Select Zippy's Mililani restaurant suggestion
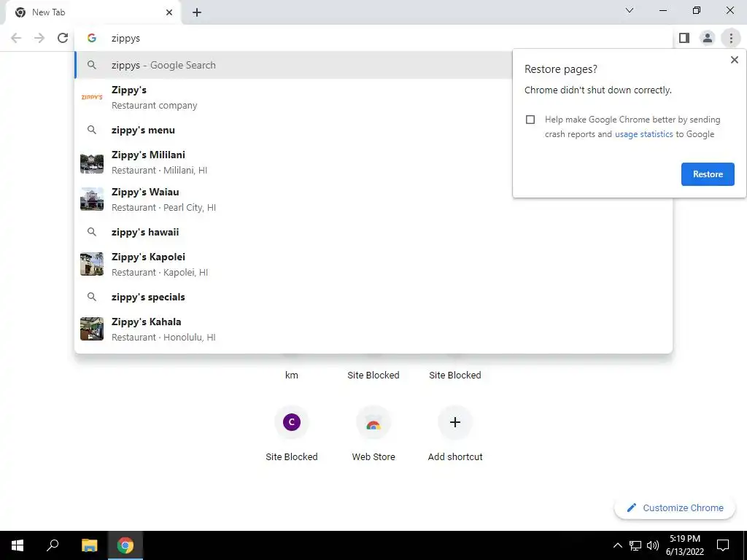The width and height of the screenshot is (747, 560). click(293, 163)
